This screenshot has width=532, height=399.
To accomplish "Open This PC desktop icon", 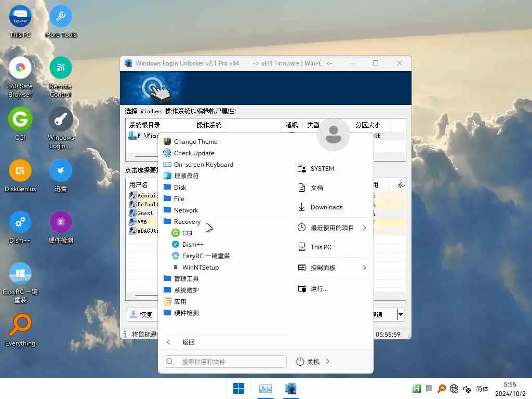I will tap(20, 22).
